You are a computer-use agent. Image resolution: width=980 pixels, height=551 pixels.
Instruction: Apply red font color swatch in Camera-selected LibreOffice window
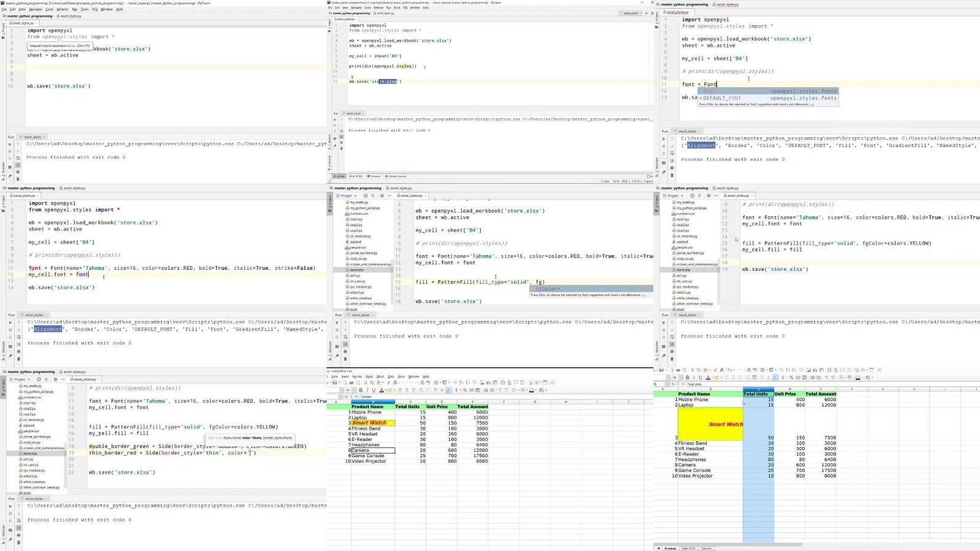pyautogui.click(x=382, y=390)
